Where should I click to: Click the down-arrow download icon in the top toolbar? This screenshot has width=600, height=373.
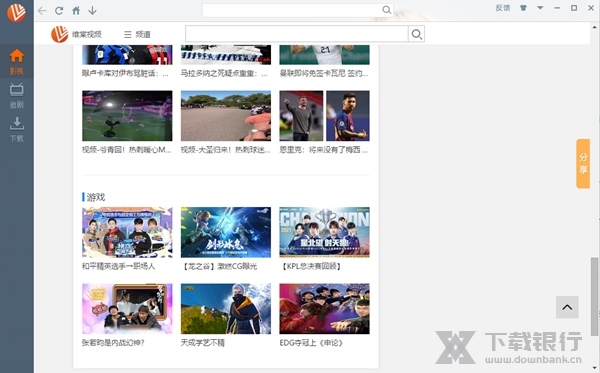coord(92,11)
